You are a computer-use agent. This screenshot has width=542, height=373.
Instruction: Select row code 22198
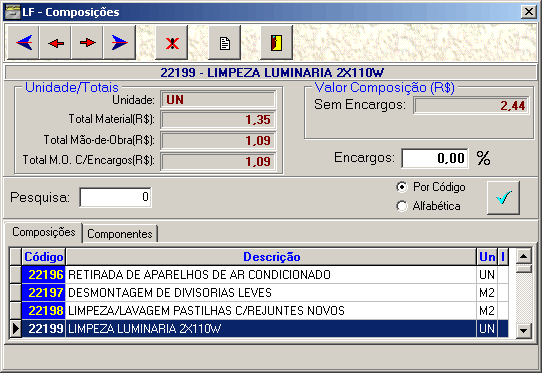pos(44,311)
